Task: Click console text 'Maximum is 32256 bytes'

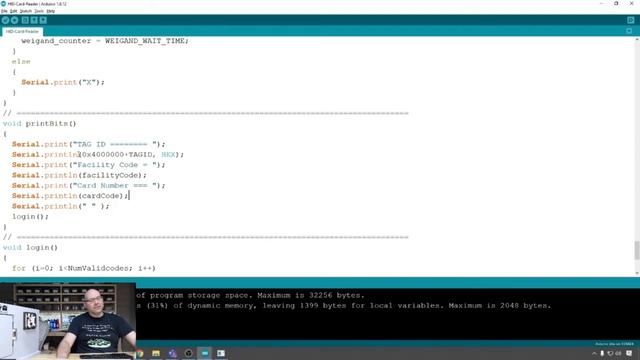Action: tap(309, 295)
